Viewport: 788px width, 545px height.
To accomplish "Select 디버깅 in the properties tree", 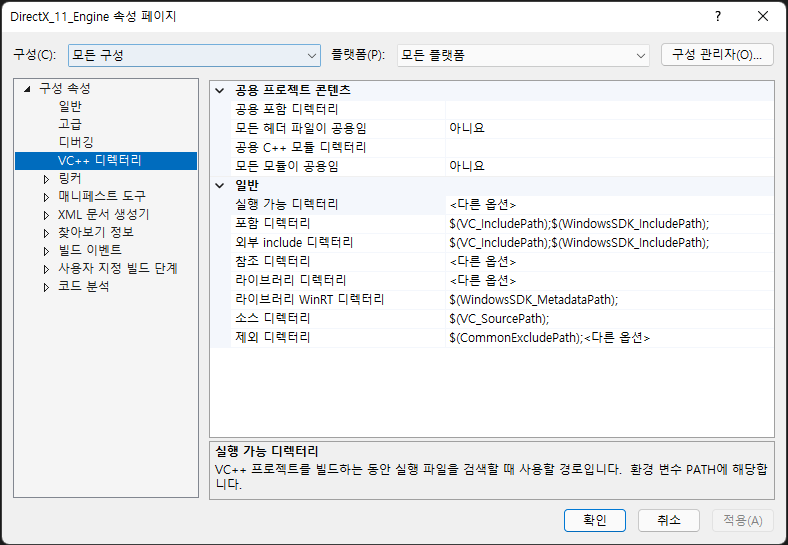I will 76,142.
